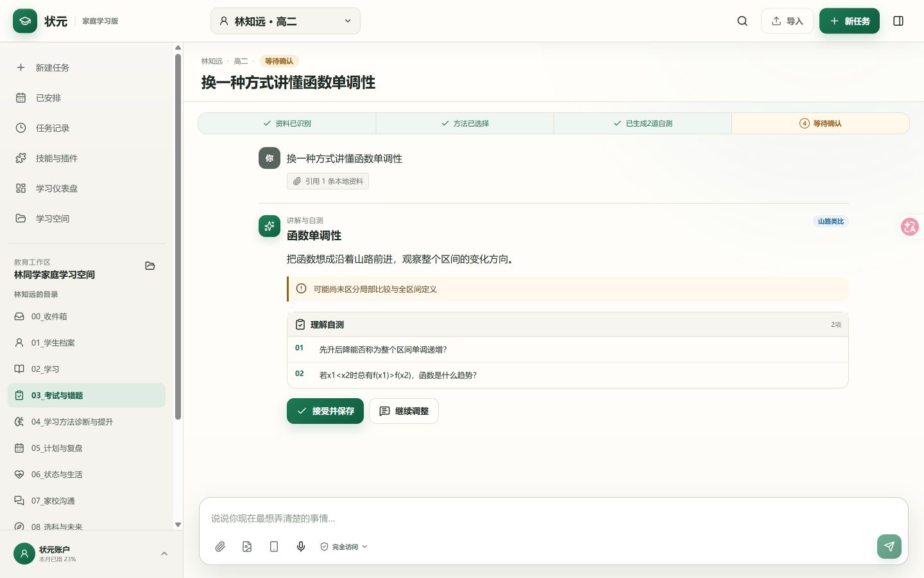The image size is (924, 578).
Task: Click the 可能尚未区分局部比较与全区间定义 notice
Action: 568,289
